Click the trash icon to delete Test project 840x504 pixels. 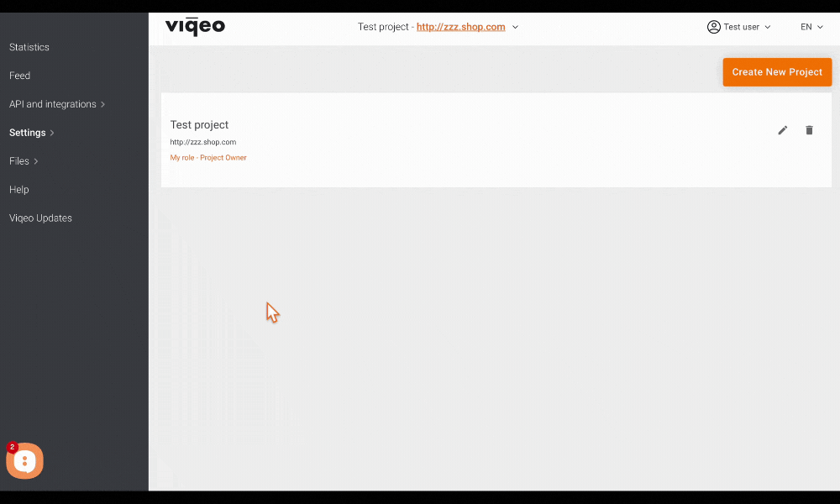pyautogui.click(x=809, y=130)
